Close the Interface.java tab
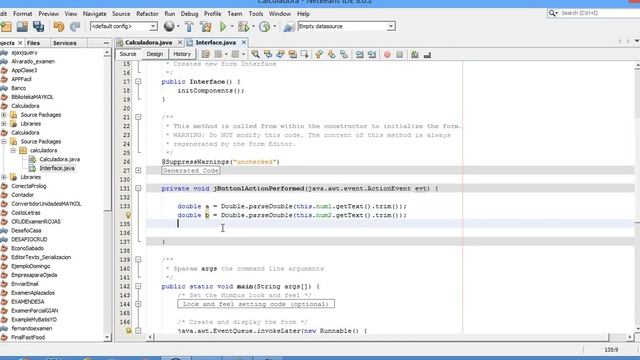 click(244, 42)
